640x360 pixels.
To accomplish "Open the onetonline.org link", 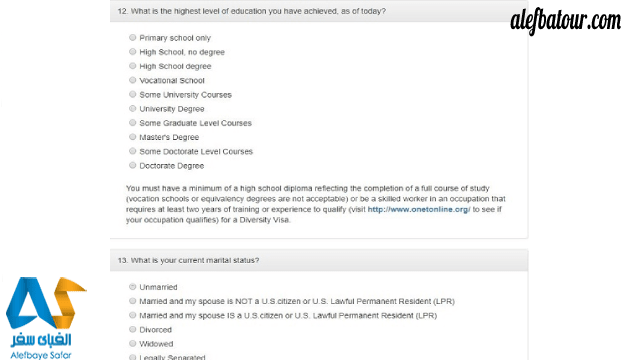I will click(x=419, y=209).
